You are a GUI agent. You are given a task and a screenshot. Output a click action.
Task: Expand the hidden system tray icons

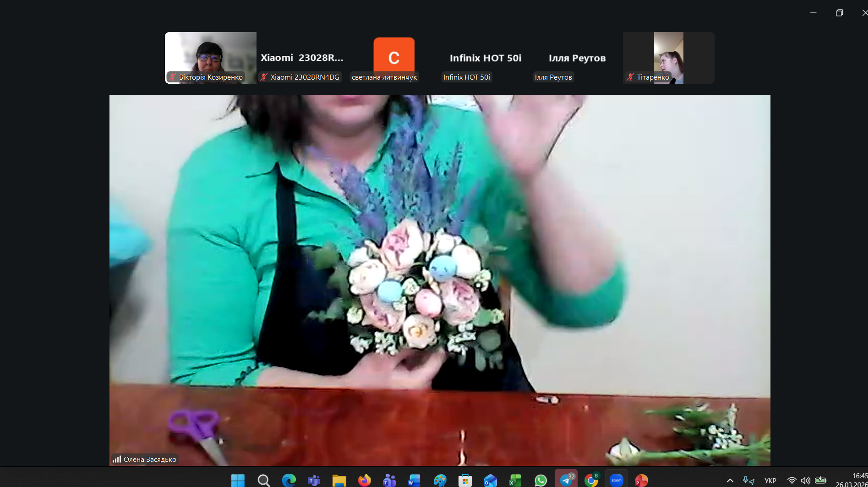click(730, 480)
